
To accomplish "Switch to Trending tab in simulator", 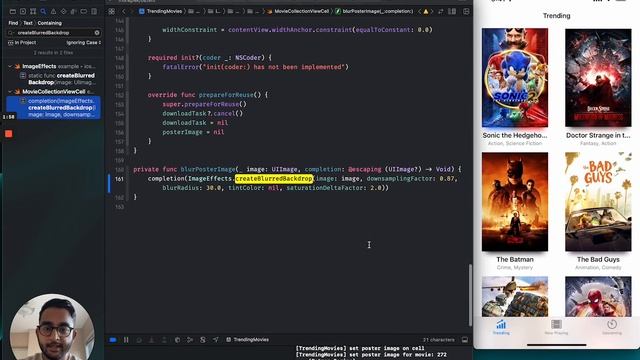I will pos(501,327).
